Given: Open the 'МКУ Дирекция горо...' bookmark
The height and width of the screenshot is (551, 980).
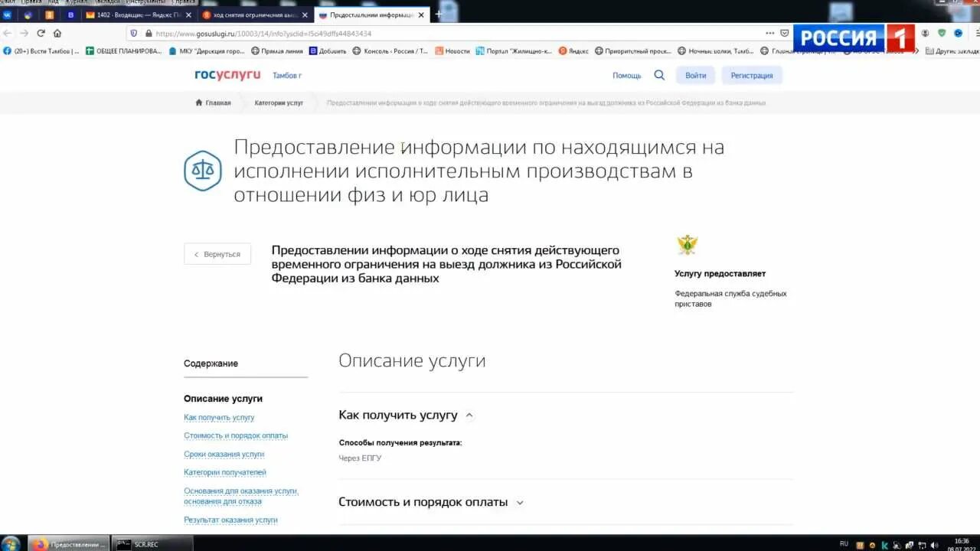Looking at the screenshot, I should click(206, 51).
